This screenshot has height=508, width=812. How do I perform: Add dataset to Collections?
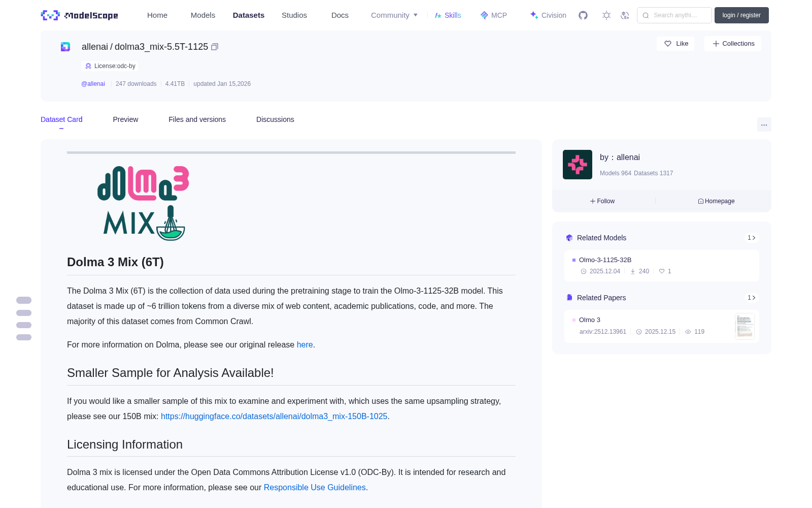(733, 44)
